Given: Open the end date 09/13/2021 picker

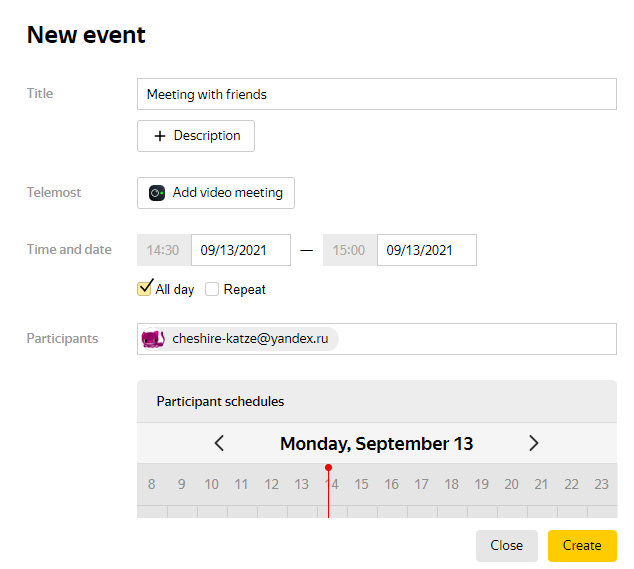Looking at the screenshot, I should point(427,250).
